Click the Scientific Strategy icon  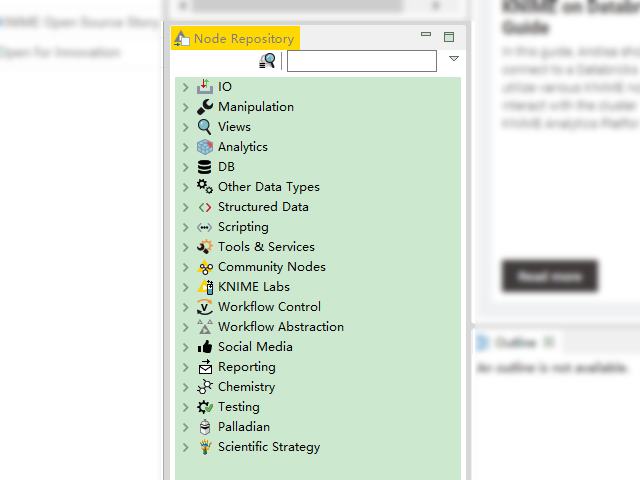pos(205,447)
